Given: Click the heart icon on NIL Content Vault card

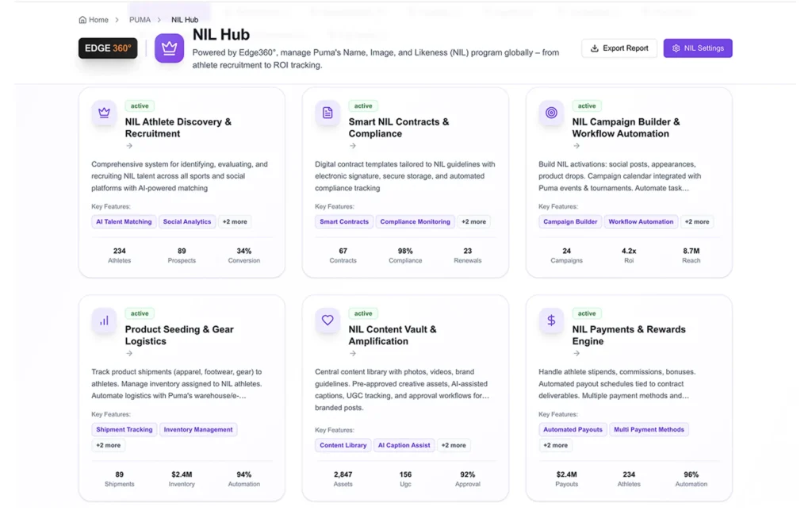Looking at the screenshot, I should pyautogui.click(x=327, y=321).
